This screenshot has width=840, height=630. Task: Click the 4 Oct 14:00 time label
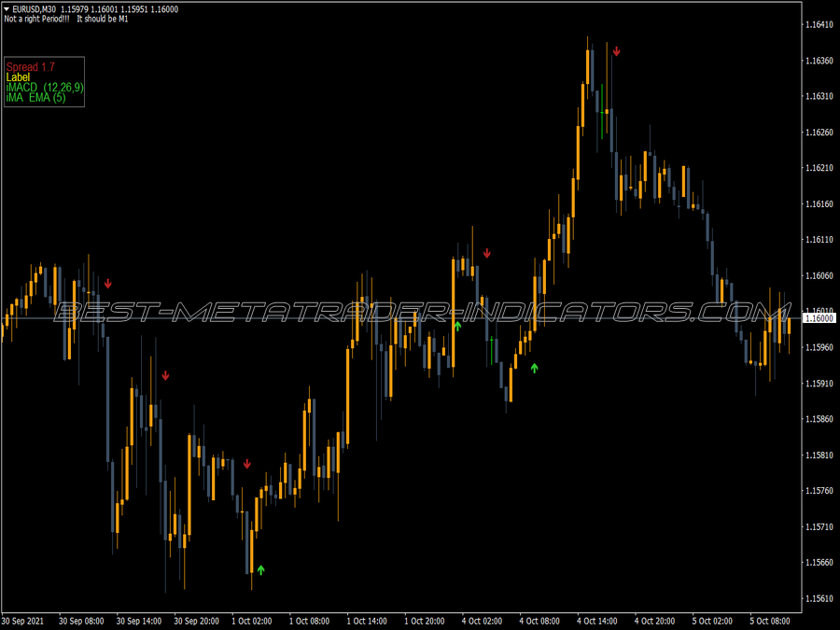coord(596,621)
